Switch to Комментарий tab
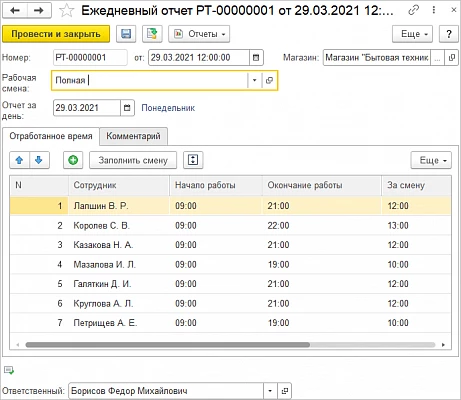The width and height of the screenshot is (461, 400). (x=133, y=136)
